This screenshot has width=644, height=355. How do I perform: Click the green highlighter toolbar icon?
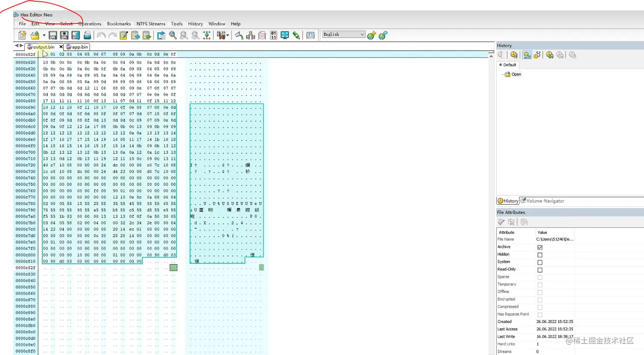point(296,35)
